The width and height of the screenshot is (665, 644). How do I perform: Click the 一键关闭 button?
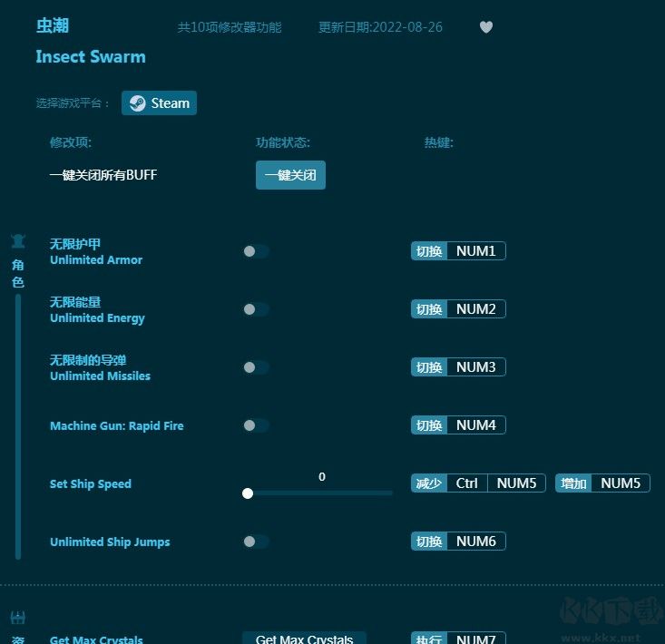click(290, 175)
